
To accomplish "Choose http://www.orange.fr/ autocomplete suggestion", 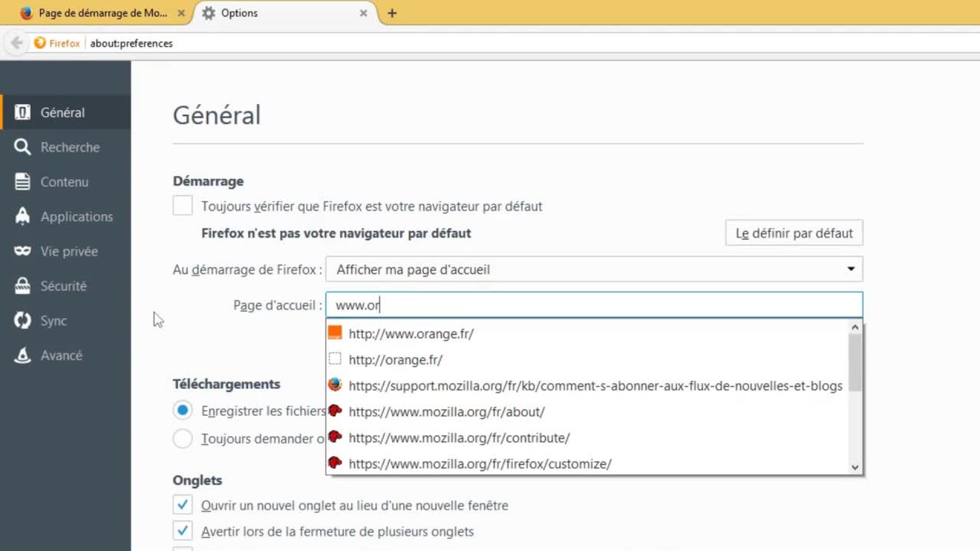I will click(x=411, y=334).
